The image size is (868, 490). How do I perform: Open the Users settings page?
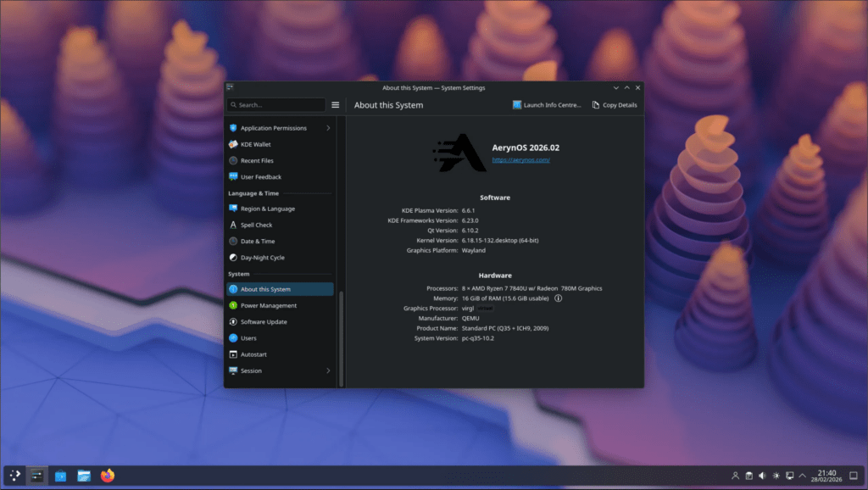click(x=248, y=337)
